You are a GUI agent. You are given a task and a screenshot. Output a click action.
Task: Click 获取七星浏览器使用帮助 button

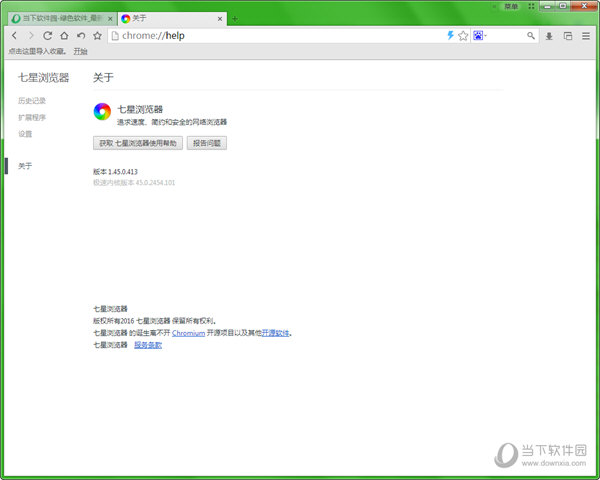138,143
